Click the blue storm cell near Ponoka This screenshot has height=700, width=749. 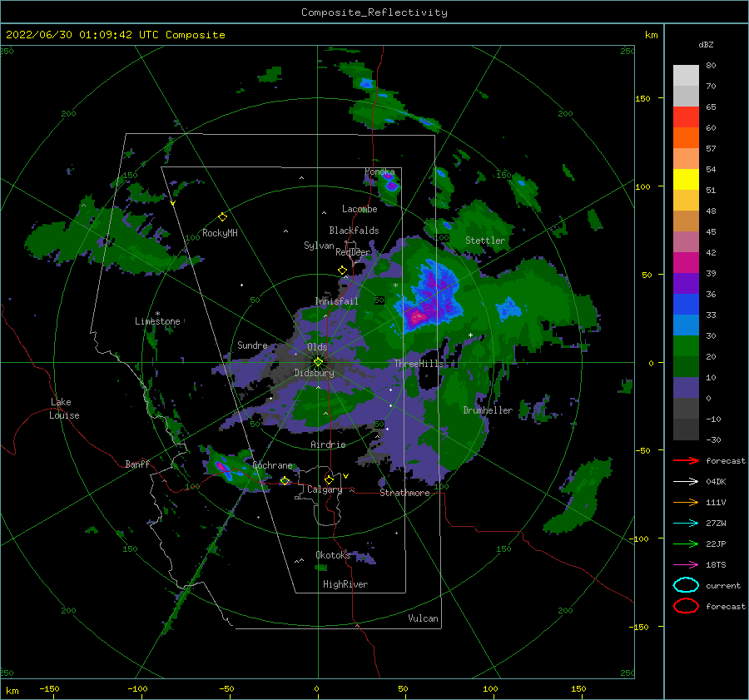pyautogui.click(x=391, y=182)
